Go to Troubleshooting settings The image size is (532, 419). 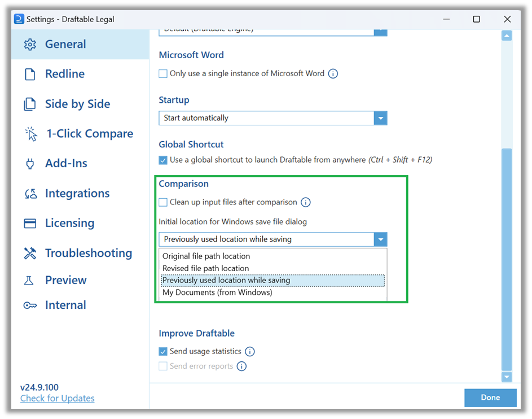[80, 254]
